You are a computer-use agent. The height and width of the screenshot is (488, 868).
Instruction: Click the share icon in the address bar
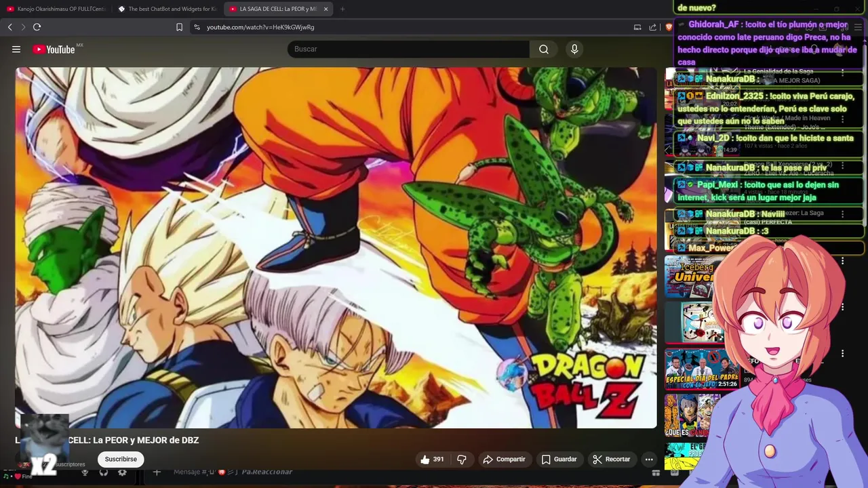[652, 27]
